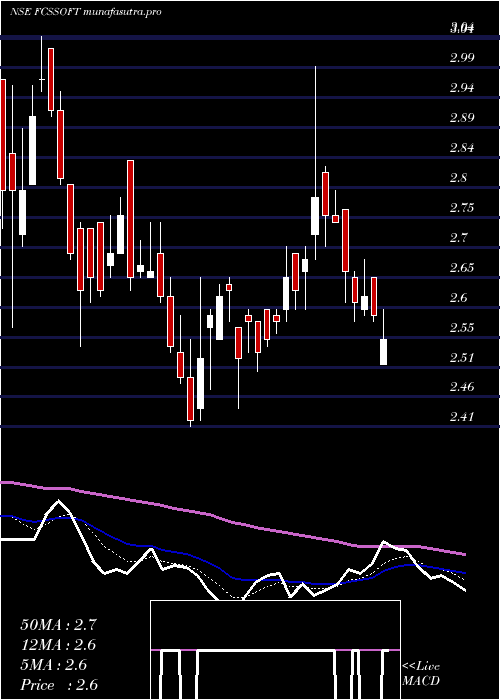
Task: Click the last white candlestick near 2.51
Action: 383,352
